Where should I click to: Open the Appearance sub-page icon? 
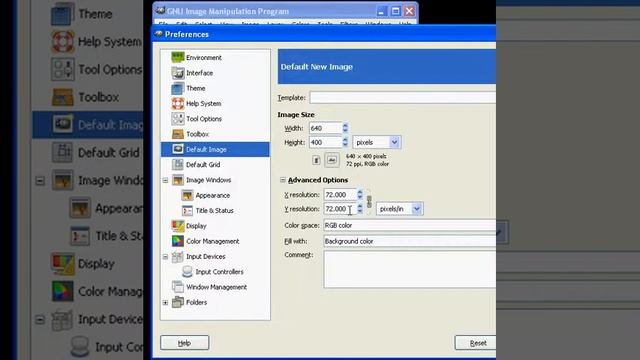pos(187,195)
